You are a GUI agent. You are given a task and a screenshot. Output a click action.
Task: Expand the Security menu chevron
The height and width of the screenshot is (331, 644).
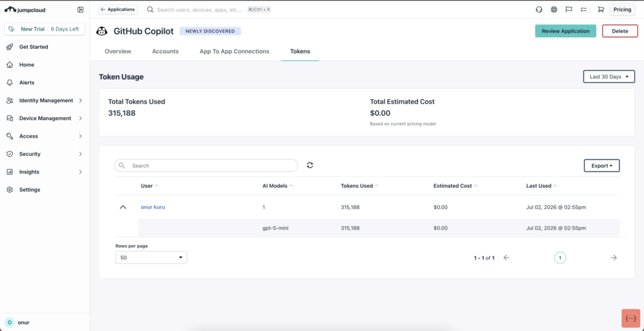[80, 154]
